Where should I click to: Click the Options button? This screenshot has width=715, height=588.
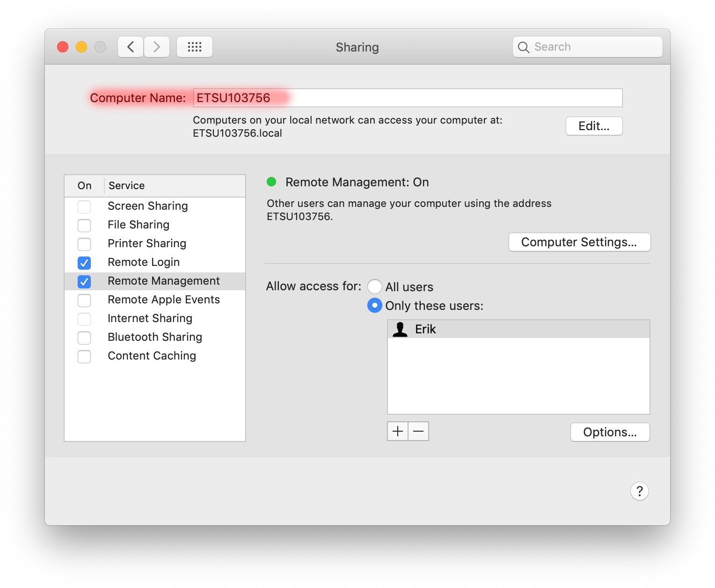610,432
